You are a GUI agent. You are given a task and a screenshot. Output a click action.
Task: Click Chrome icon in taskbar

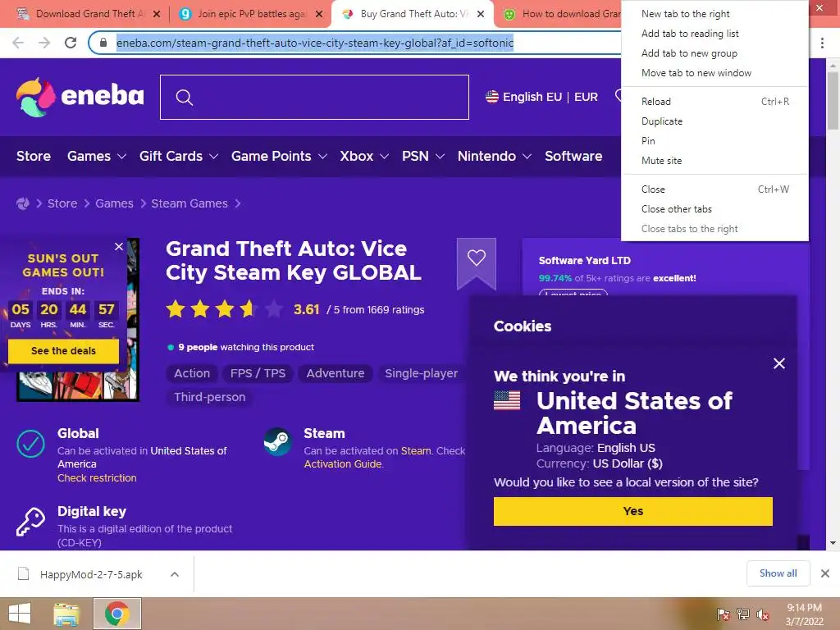tap(117, 614)
